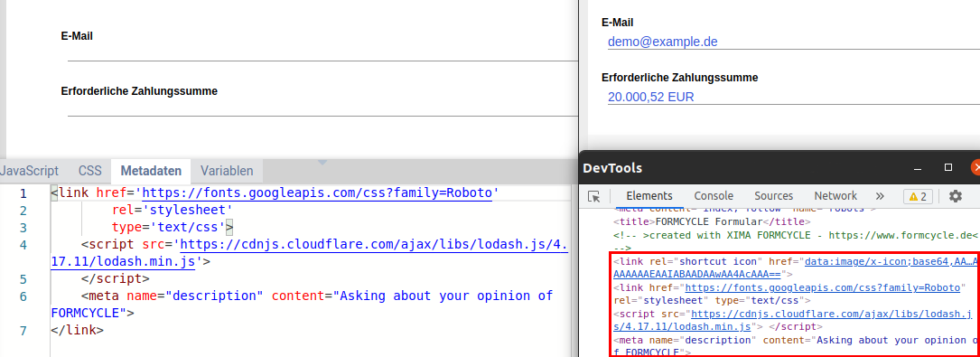Click line number 5 in the editor gutter
980x357 pixels.
point(23,279)
